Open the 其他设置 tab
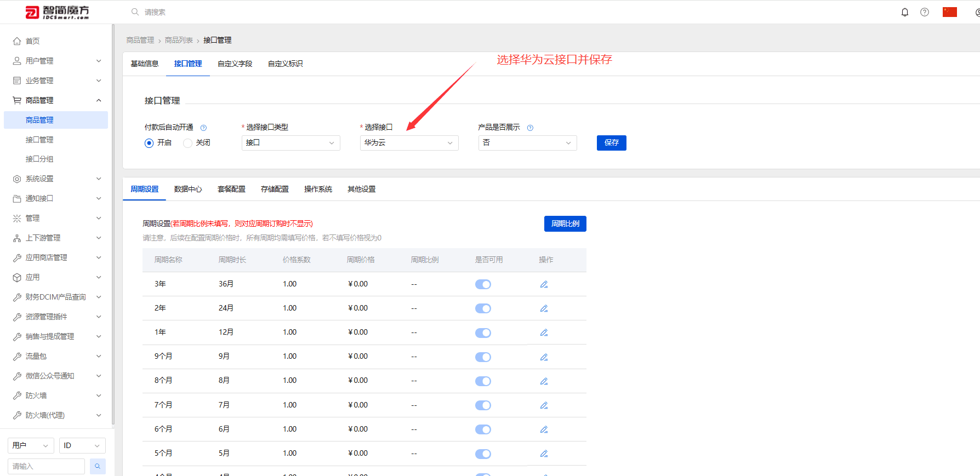Viewport: 980px width, 476px height. [362, 189]
